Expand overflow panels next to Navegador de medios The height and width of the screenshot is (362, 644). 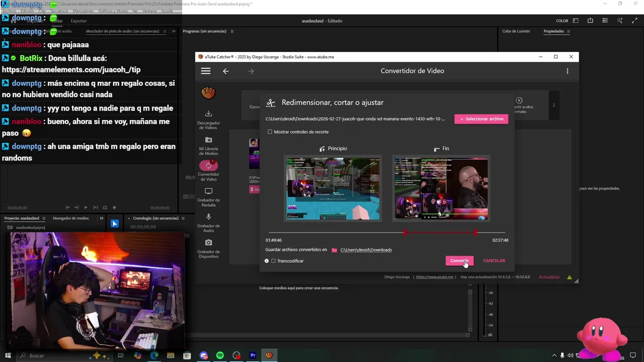coord(101,218)
